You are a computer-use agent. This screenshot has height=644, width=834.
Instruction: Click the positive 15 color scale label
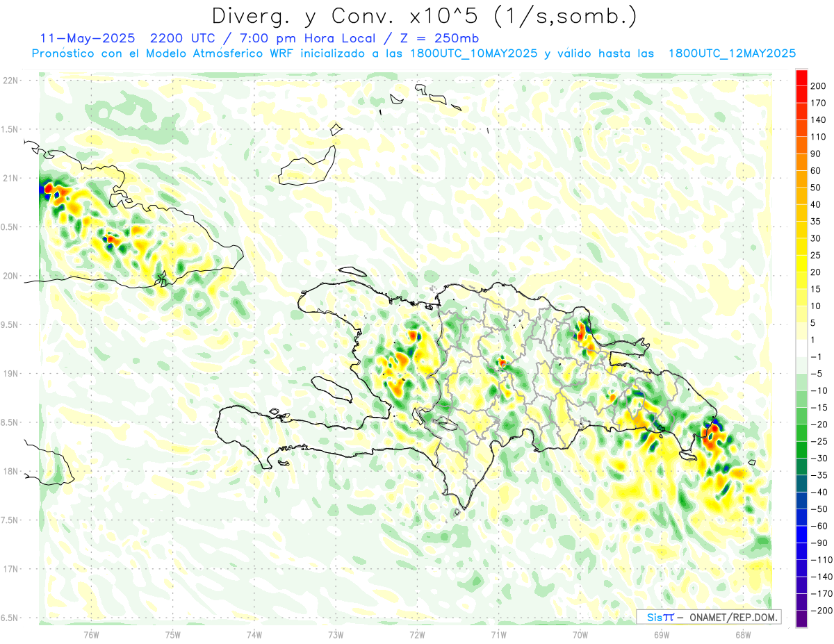816,289
